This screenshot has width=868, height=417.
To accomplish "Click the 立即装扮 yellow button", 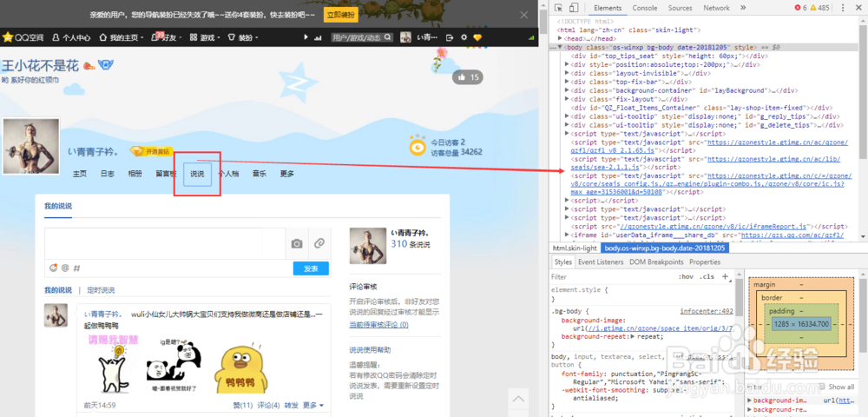I will [340, 15].
